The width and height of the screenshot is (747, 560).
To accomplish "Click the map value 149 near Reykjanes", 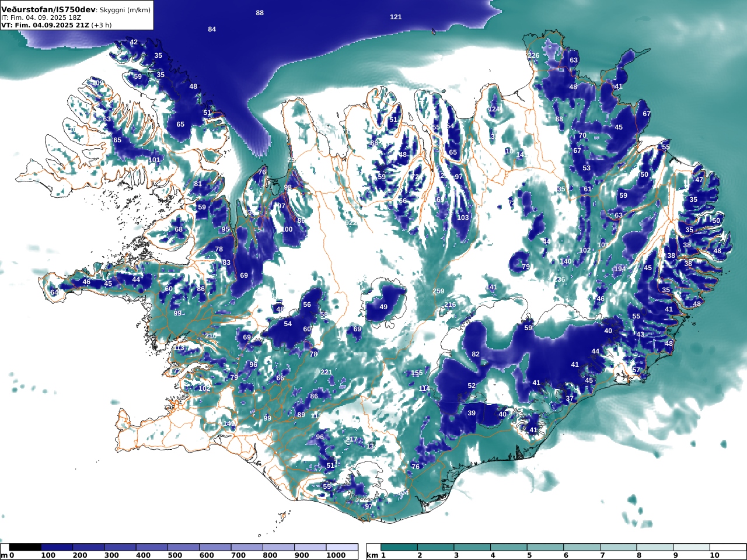I will 229,423.
